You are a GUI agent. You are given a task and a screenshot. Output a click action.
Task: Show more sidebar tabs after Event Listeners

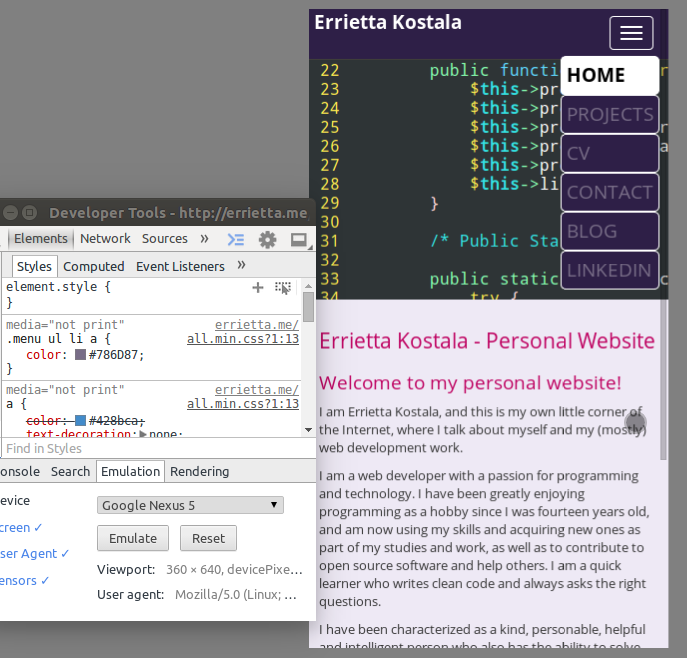coord(241,265)
